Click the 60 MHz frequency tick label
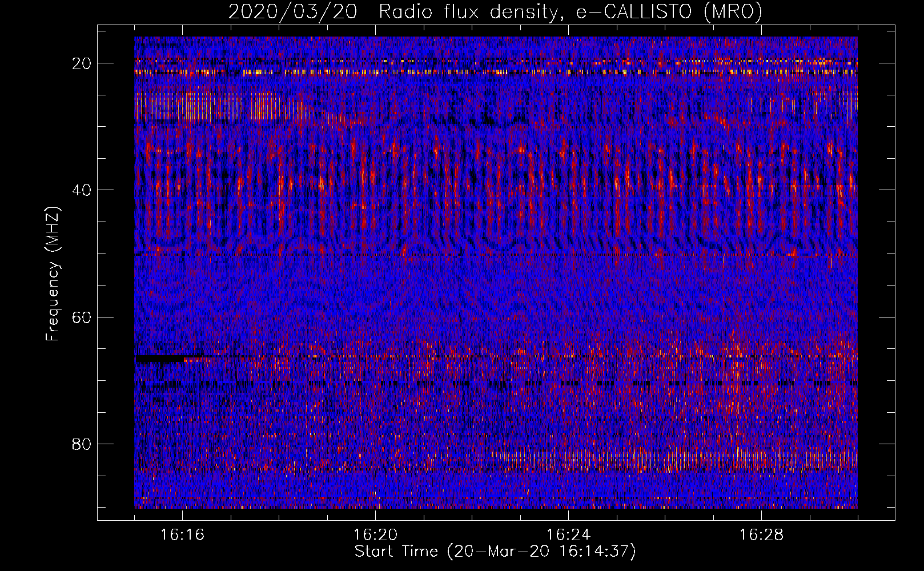 (x=82, y=317)
